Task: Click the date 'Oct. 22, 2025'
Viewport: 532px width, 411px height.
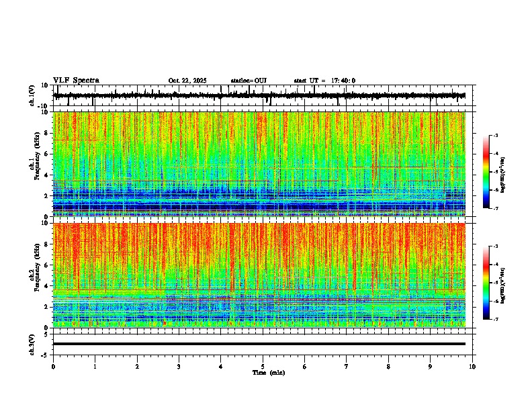Action: [x=187, y=81]
